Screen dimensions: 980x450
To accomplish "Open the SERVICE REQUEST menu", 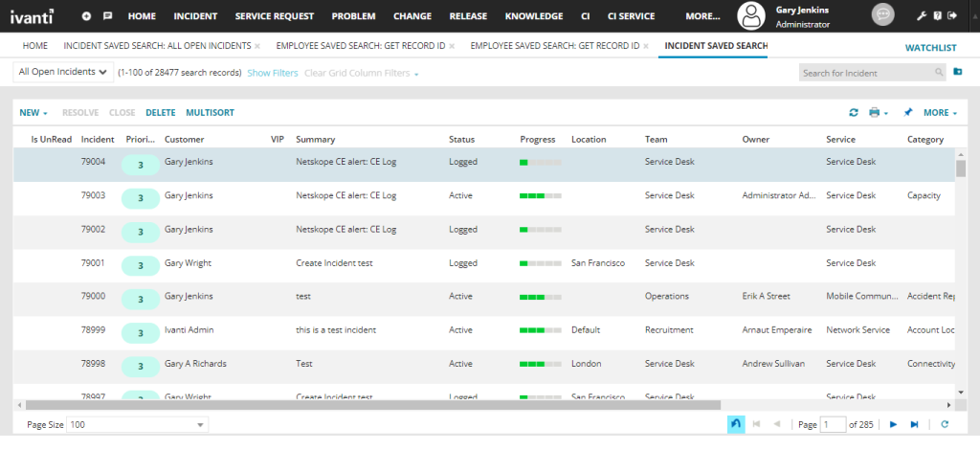I will point(275,16).
